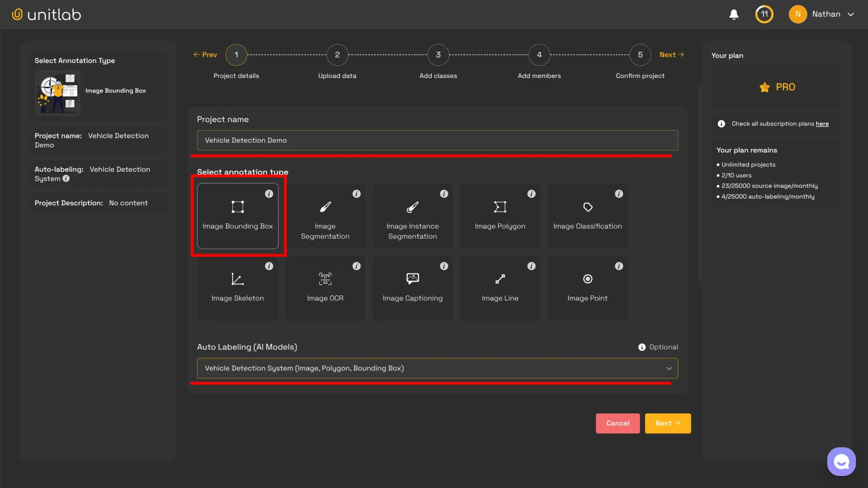Click Next to proceed
868x488 pixels.
[x=667, y=423]
